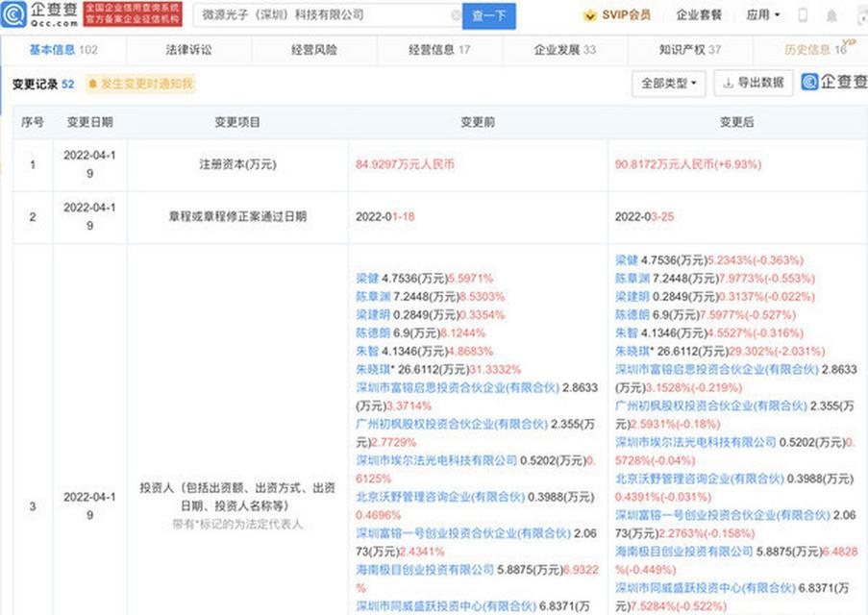Click the 变更记录 section heading

coord(35,85)
